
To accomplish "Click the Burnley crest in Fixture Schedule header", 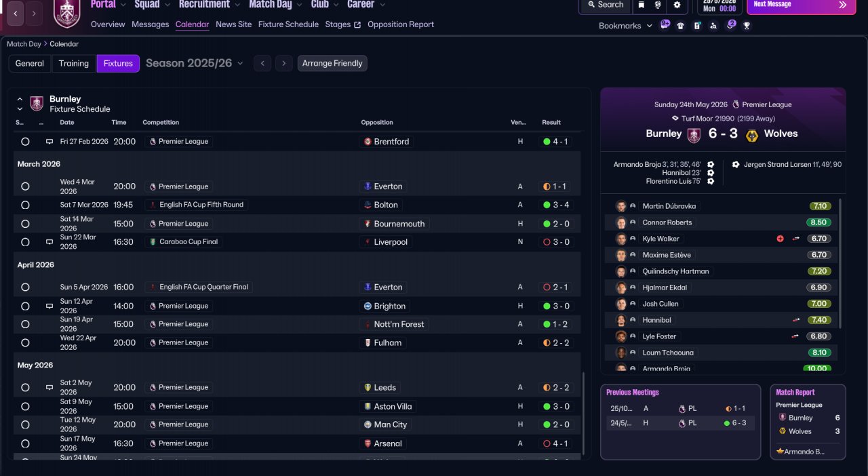I will pyautogui.click(x=37, y=104).
